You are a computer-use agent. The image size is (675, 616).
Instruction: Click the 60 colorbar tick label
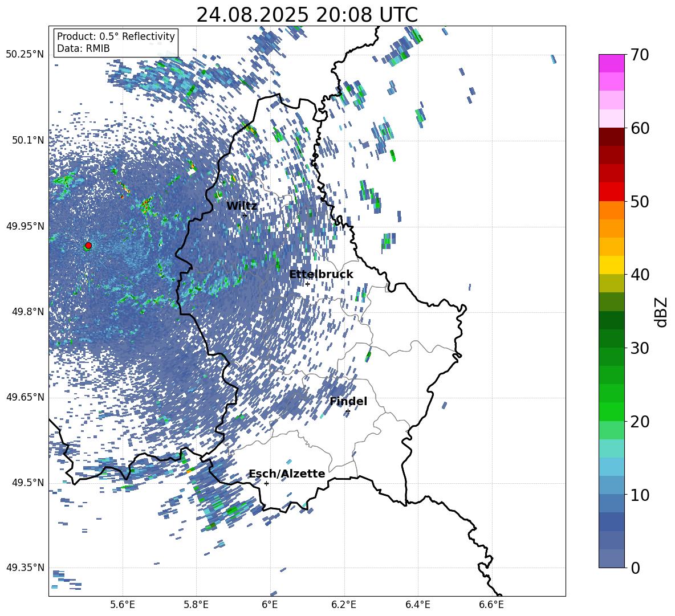pos(640,128)
